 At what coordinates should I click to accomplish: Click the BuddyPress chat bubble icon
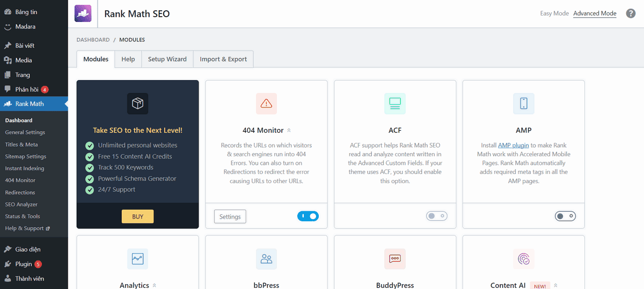[395, 259]
